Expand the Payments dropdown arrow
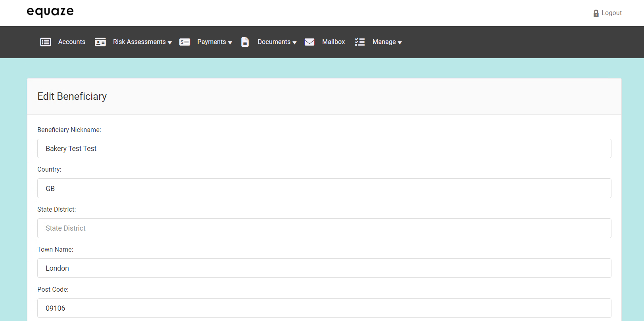This screenshot has width=644, height=321. coord(230,43)
